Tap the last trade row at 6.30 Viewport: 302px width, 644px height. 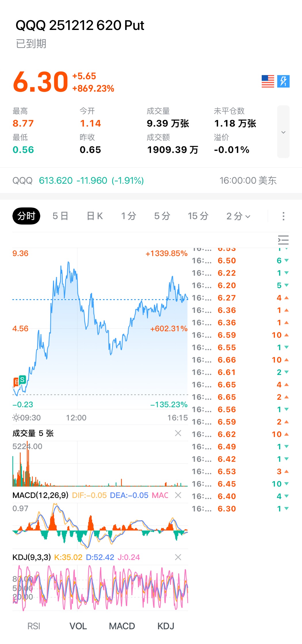click(240, 509)
